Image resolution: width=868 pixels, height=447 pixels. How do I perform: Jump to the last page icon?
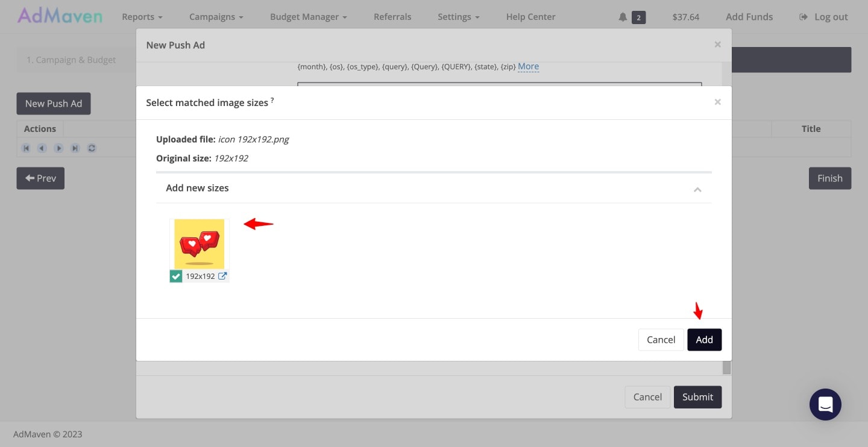click(x=75, y=148)
